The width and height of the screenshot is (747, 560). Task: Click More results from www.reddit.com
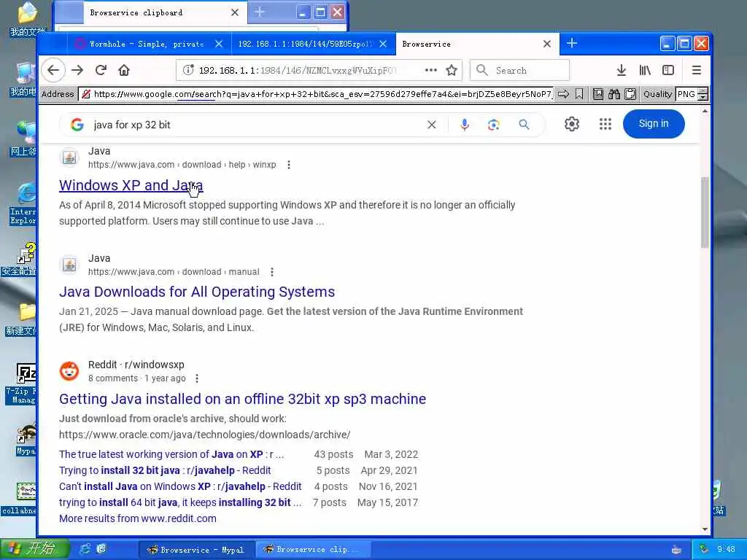(138, 518)
